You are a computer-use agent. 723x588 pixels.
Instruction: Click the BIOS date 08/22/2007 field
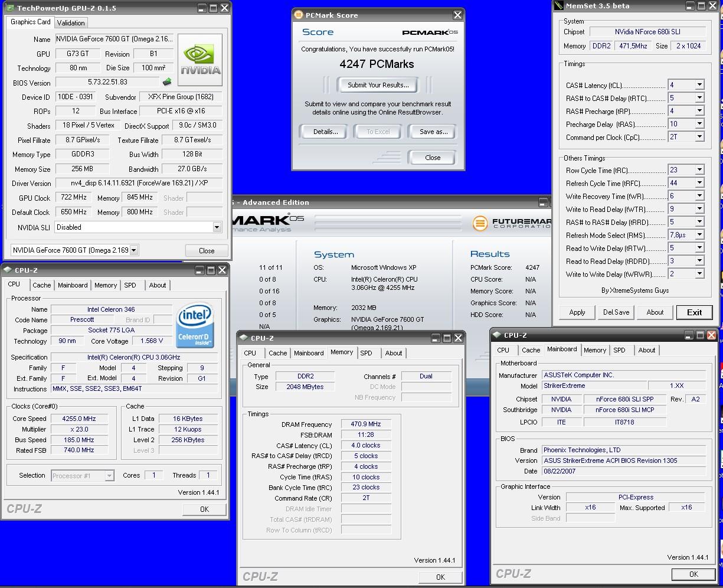point(624,471)
